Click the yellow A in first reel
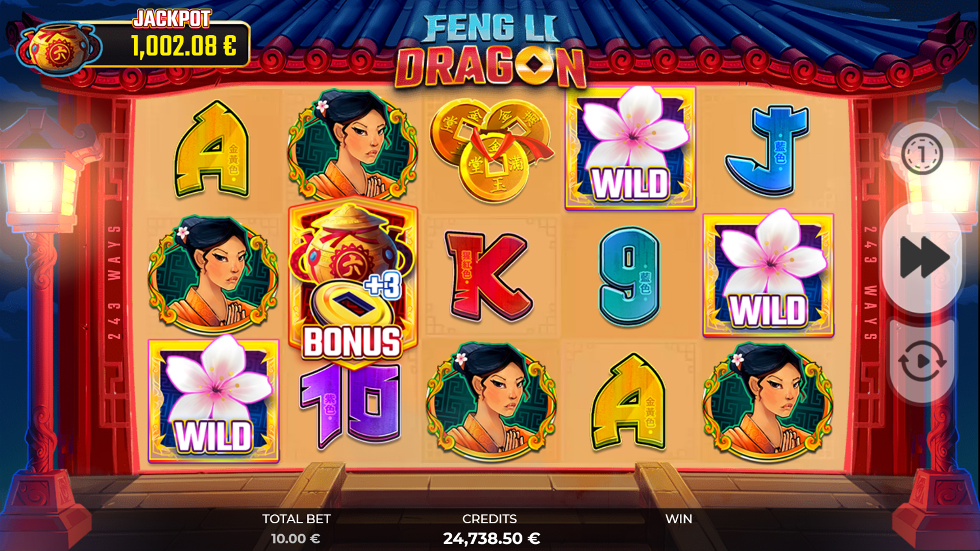 212,149
